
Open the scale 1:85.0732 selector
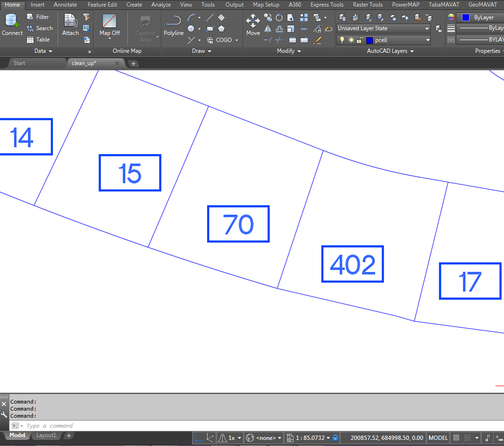308,438
